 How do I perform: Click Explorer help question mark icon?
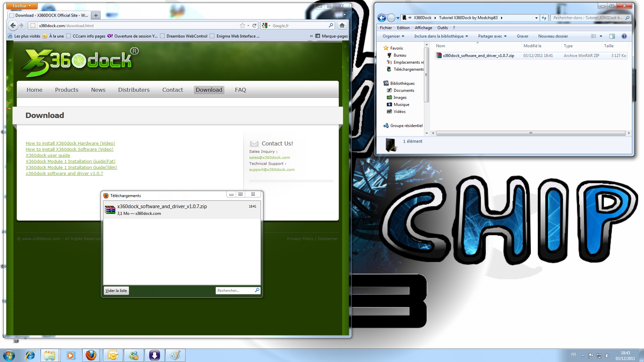[x=624, y=36]
